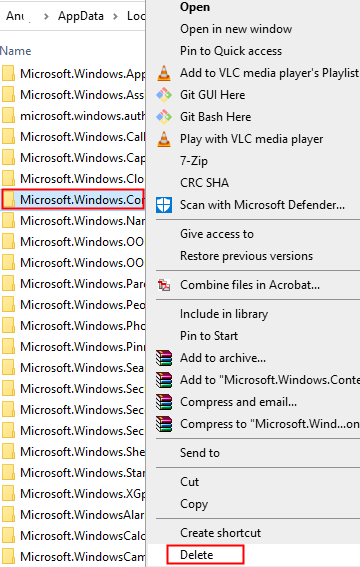Select Combine files in Acrobat...
Viewport: 360px width, 567px height.
point(250,285)
